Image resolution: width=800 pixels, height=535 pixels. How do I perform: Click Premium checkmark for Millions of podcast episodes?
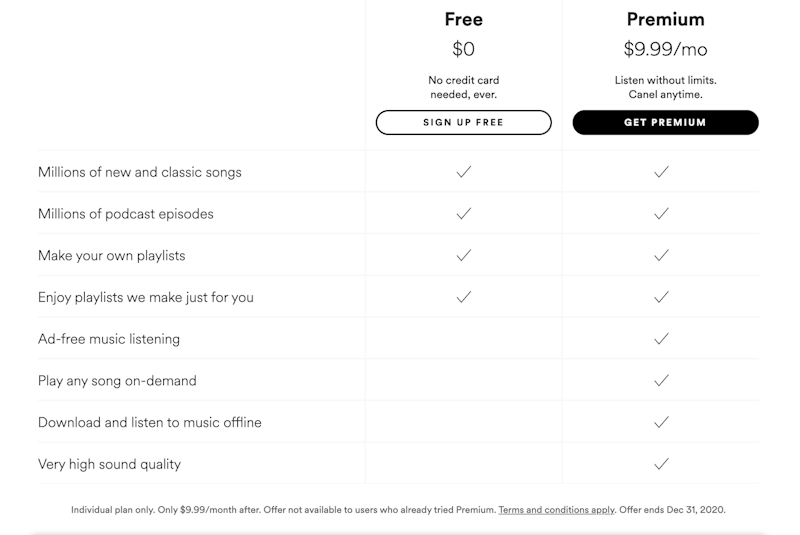click(x=660, y=214)
